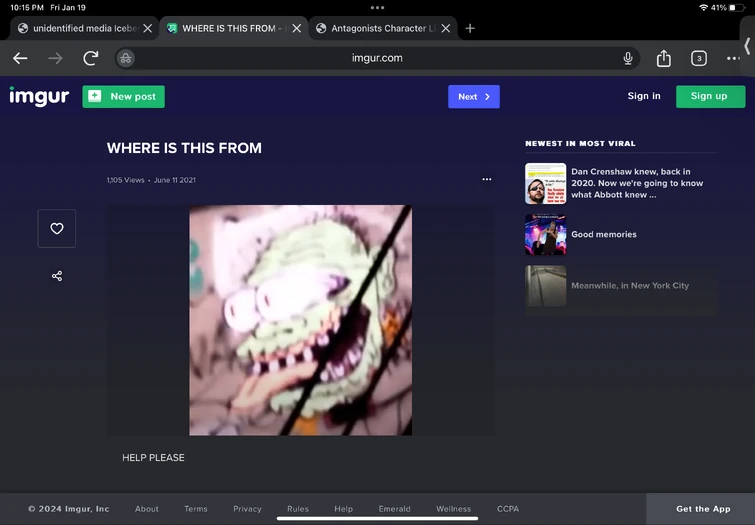Tap the microphone voice search icon
755x525 pixels.
[x=628, y=58]
